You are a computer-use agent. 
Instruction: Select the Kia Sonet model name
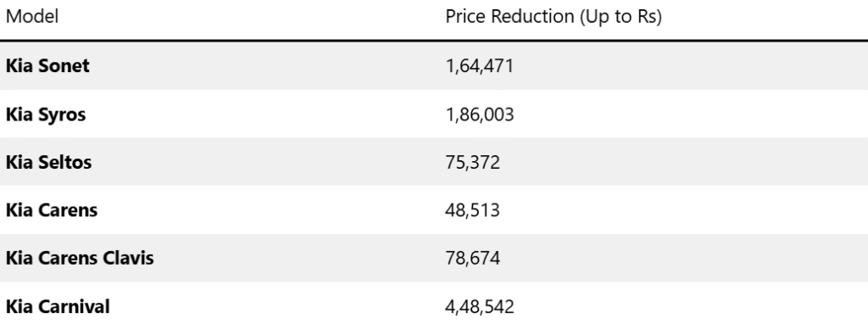47,66
